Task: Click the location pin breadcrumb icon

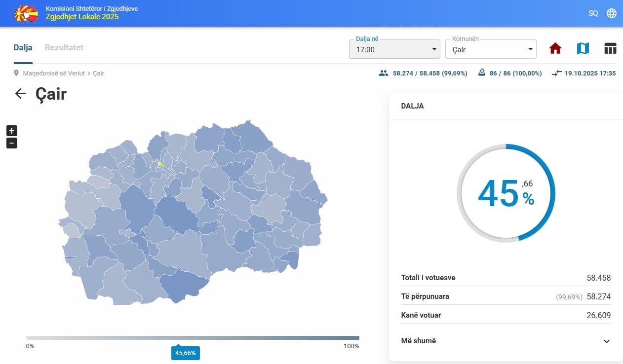Action: click(x=17, y=73)
